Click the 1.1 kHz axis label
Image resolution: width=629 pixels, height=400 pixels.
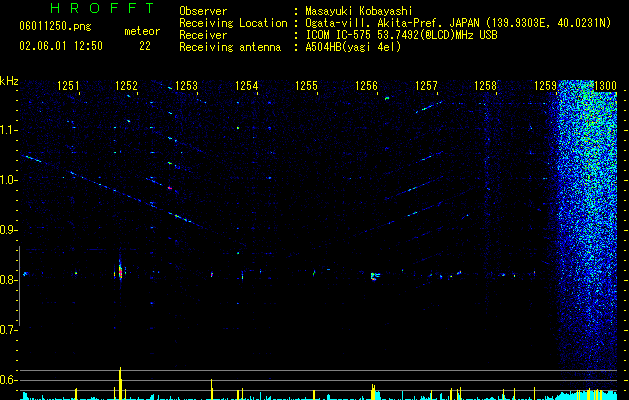point(8,130)
